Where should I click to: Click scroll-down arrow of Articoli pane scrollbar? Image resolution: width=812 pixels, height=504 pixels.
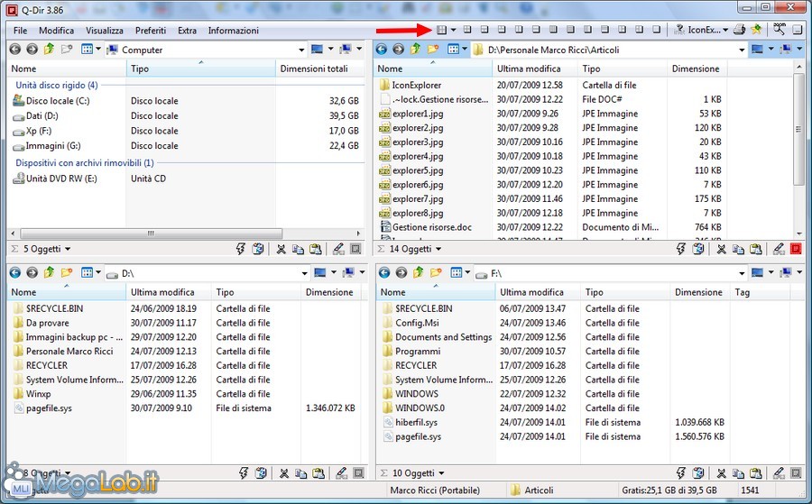(x=798, y=234)
